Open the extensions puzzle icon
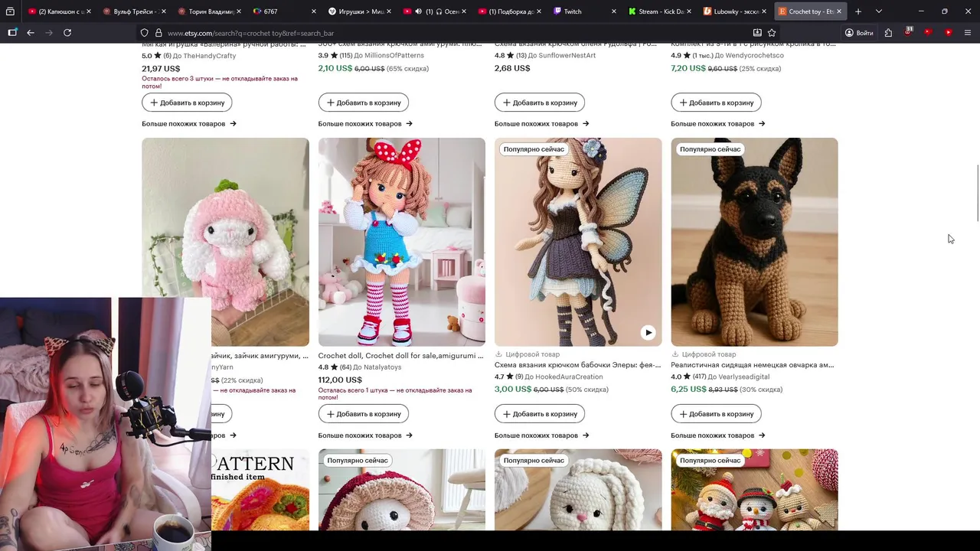980x551 pixels. pos(888,33)
